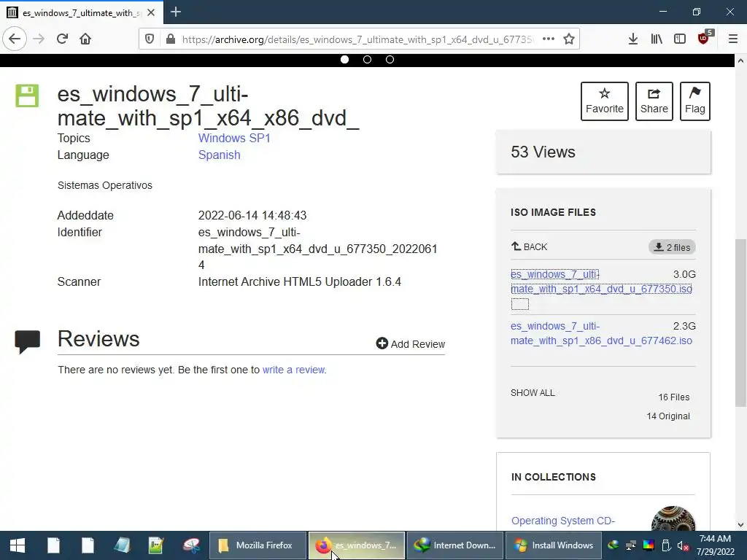Switch to Internet Download Manager taskbar button

455,545
